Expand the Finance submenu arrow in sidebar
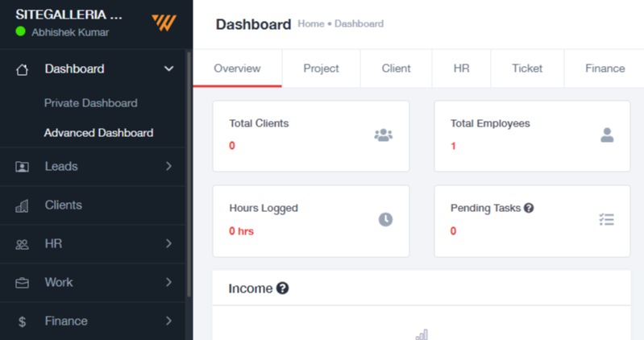Image resolution: width=644 pixels, height=340 pixels. pos(168,321)
